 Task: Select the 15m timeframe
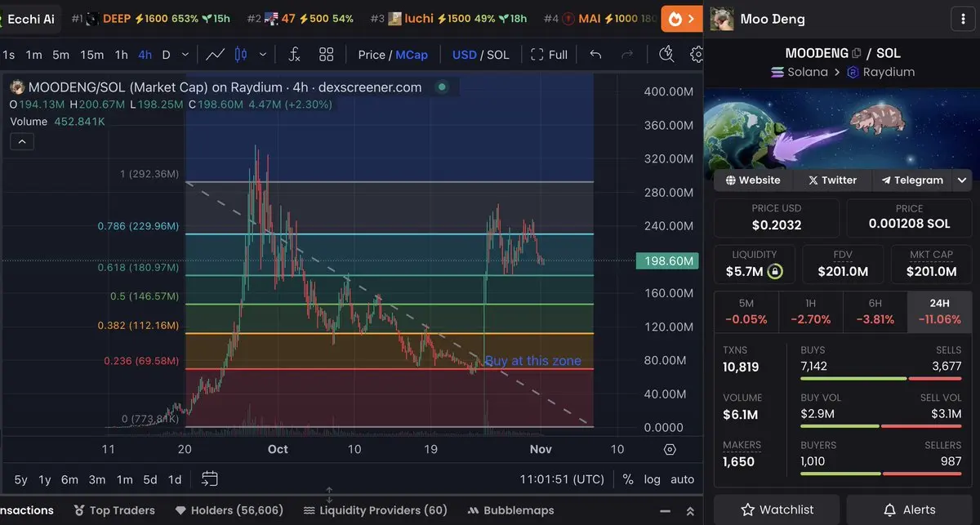[91, 55]
